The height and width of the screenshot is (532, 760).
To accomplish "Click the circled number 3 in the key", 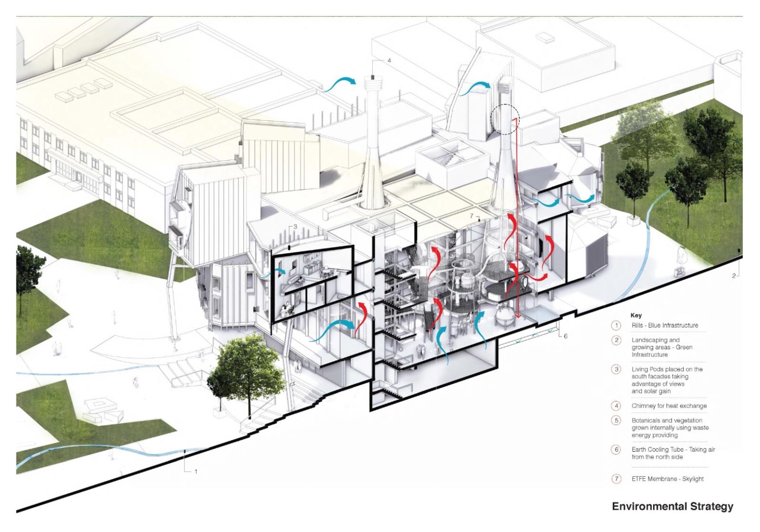I will (617, 369).
